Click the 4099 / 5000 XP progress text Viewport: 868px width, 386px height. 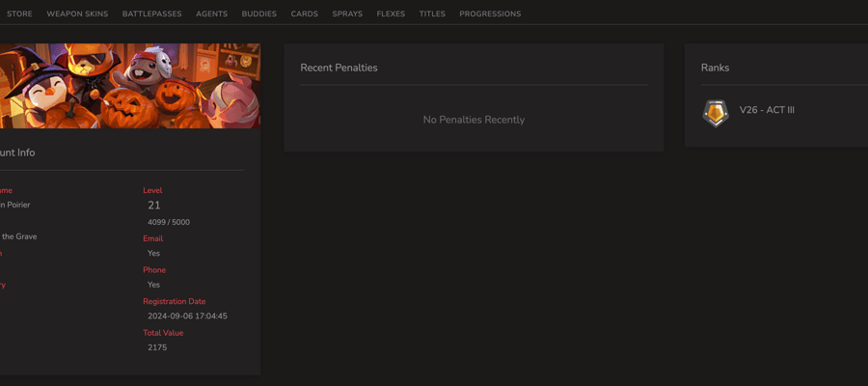coord(169,222)
